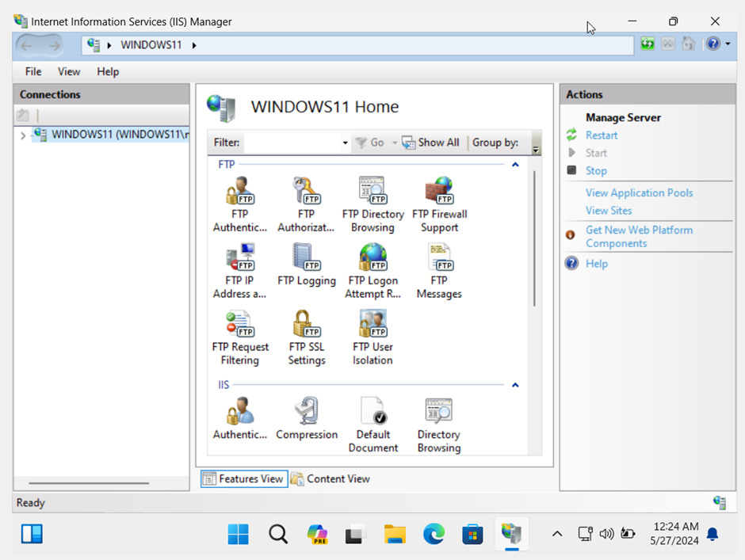Viewport: 745px width, 560px height.
Task: Click the blue help icon in toolbar
Action: click(713, 44)
